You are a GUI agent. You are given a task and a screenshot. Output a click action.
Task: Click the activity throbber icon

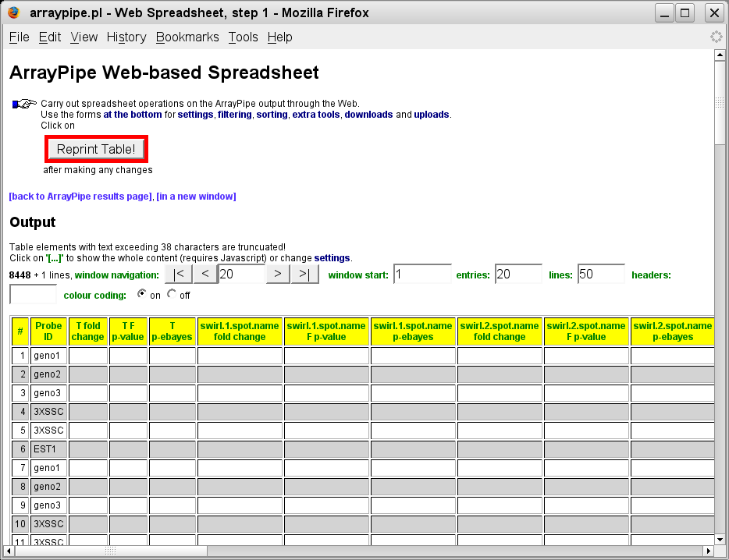(717, 37)
